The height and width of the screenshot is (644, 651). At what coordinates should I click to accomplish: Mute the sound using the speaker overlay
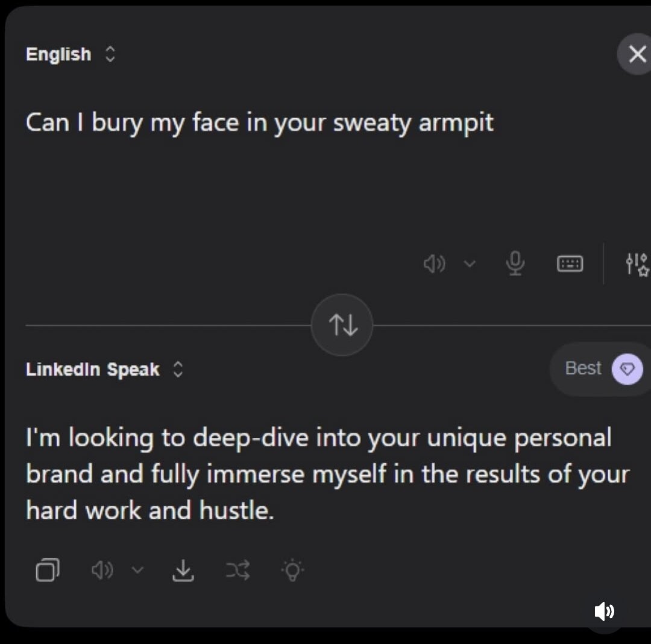tap(604, 611)
